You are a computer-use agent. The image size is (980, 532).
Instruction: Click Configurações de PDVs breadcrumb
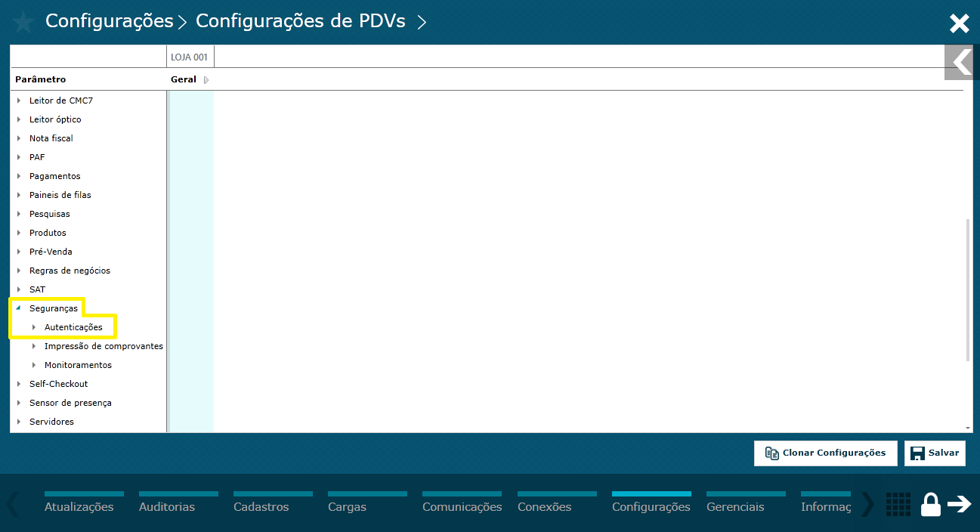click(301, 21)
